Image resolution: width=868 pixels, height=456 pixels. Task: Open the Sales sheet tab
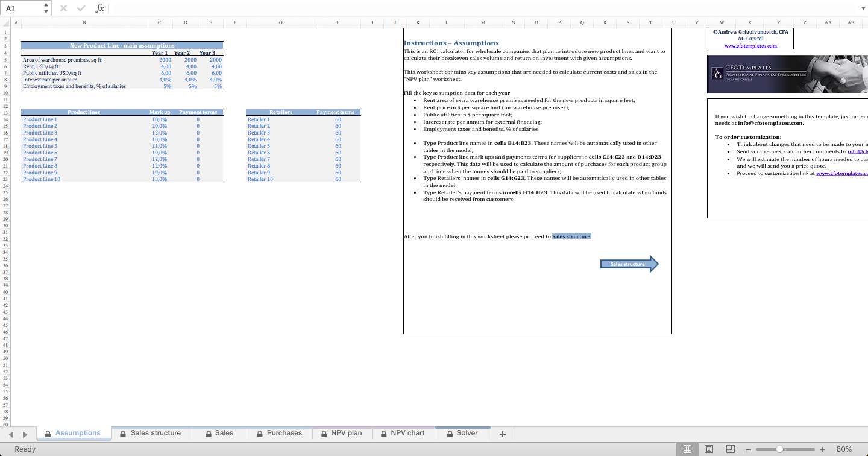[219, 433]
